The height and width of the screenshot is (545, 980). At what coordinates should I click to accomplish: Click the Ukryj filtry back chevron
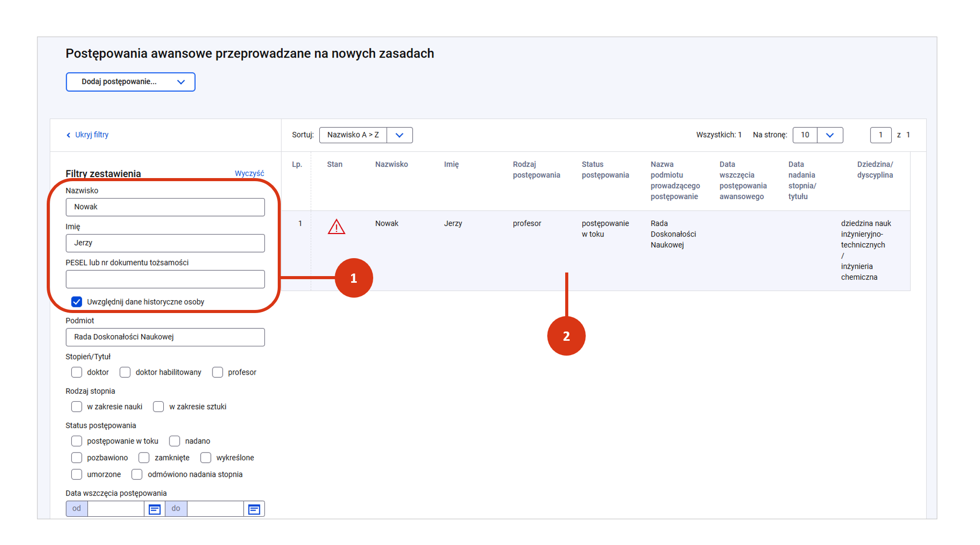click(x=68, y=135)
